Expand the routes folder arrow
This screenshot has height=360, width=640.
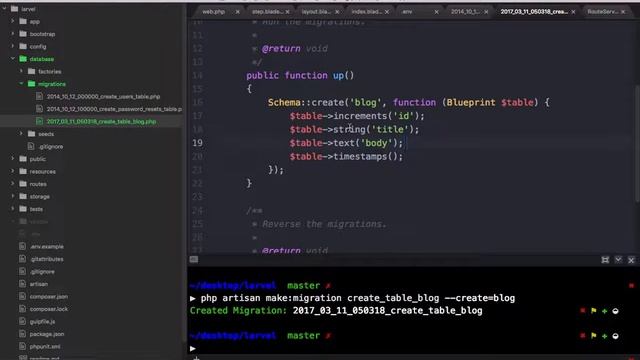point(12,184)
